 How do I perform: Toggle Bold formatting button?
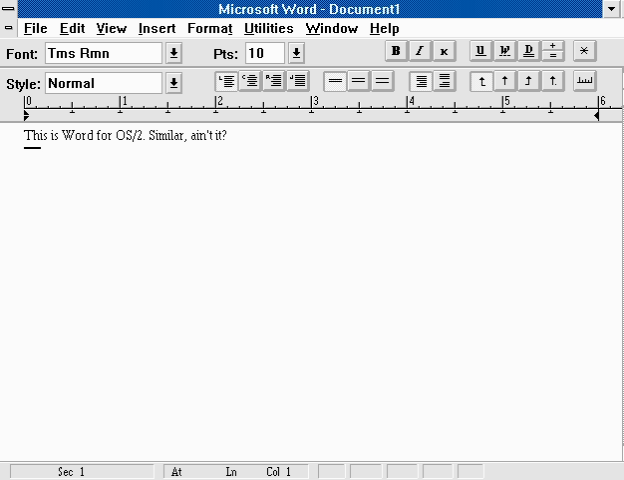click(396, 51)
